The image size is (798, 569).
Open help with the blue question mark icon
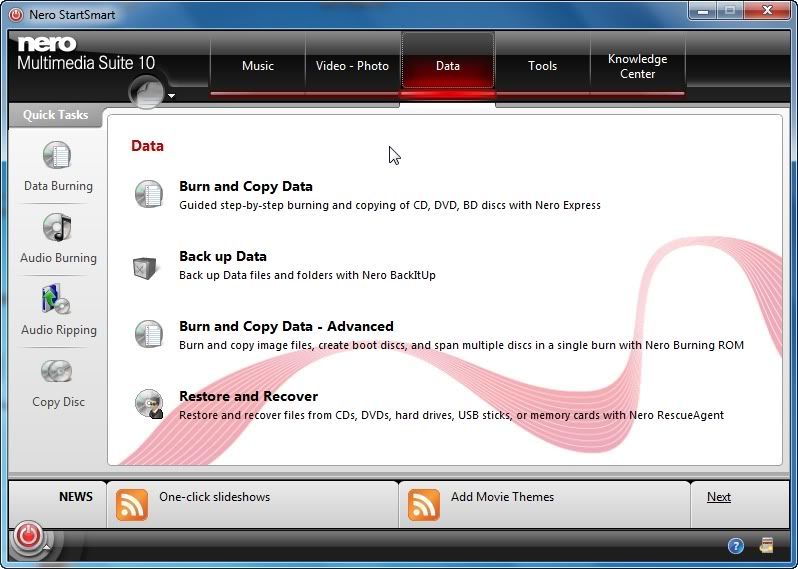pos(736,546)
